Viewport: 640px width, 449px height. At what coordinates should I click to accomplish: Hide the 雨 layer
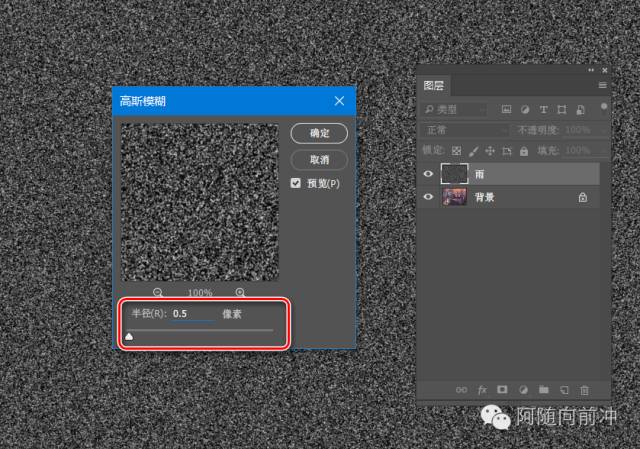click(429, 174)
